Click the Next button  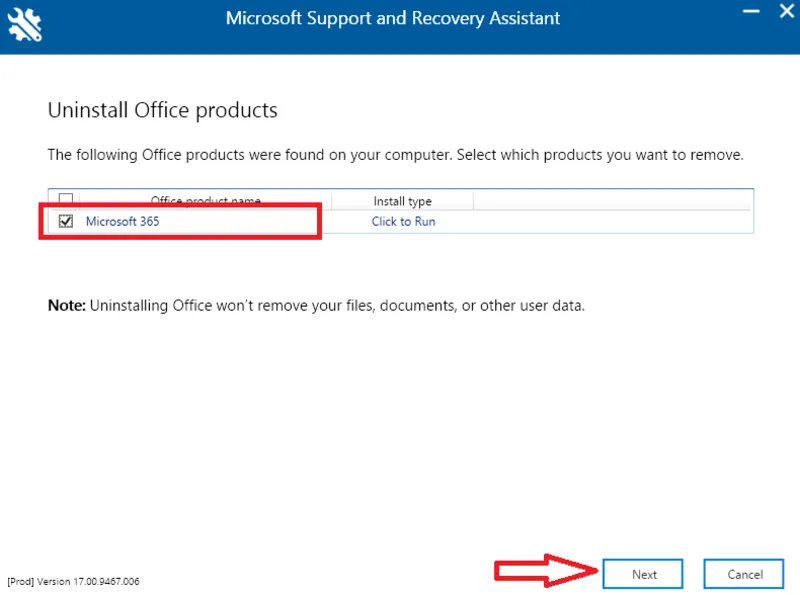tap(643, 574)
